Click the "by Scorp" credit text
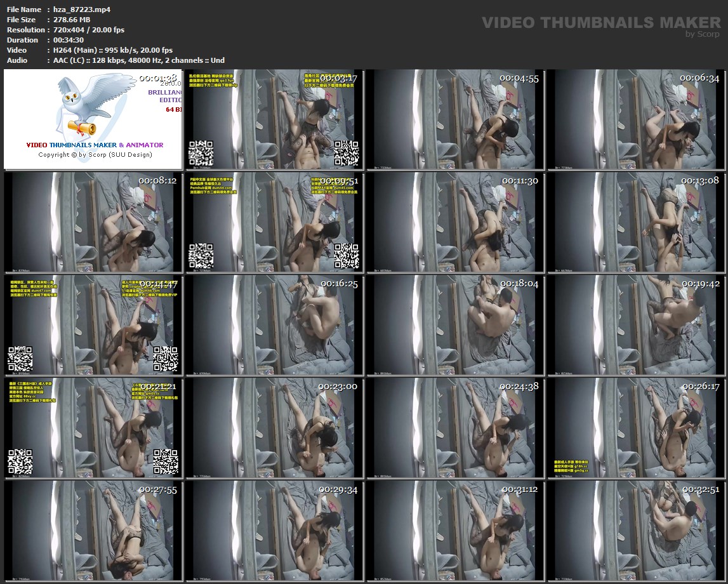Viewport: 728px width, 584px height. coord(703,34)
